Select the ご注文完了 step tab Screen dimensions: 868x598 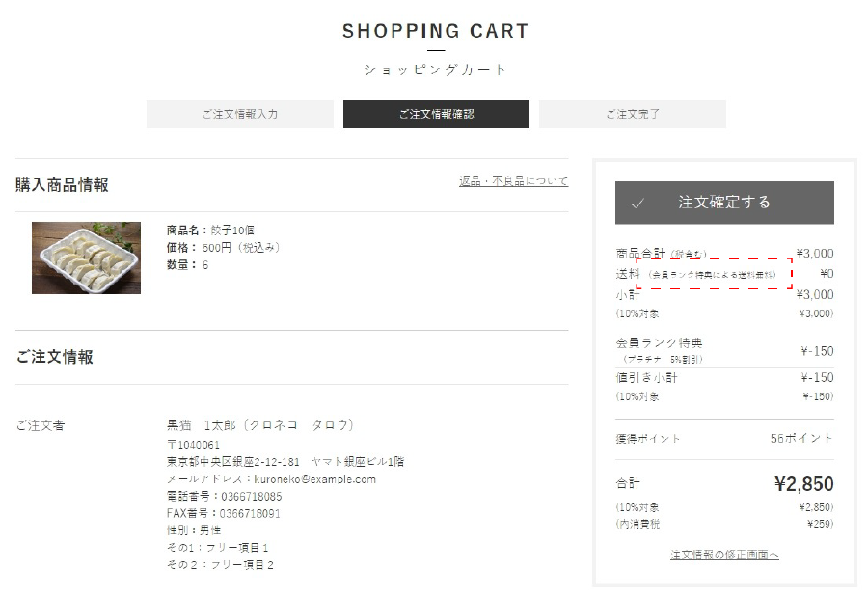pos(632,114)
